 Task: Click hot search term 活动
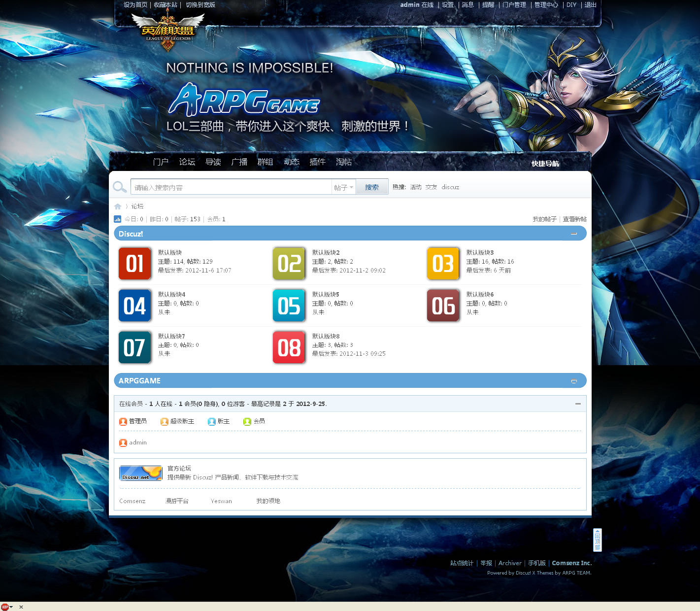pos(416,187)
